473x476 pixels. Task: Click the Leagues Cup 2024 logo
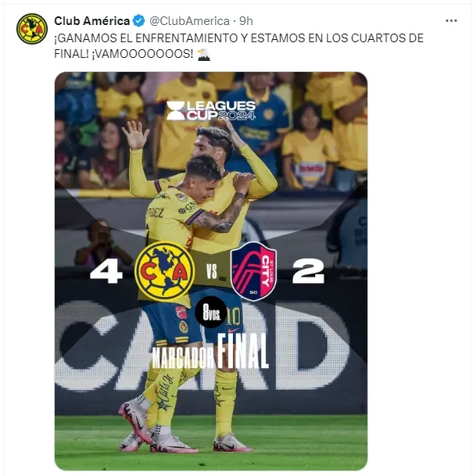point(211,110)
